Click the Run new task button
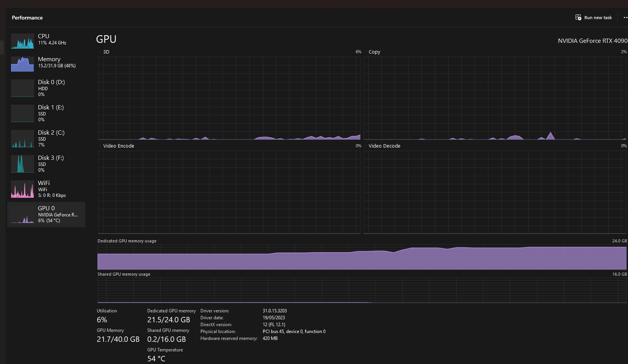The width and height of the screenshot is (628, 364). (594, 17)
